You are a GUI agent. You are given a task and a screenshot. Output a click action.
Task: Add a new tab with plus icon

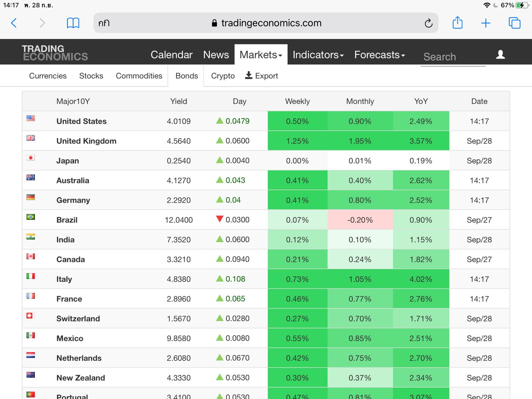click(x=486, y=23)
